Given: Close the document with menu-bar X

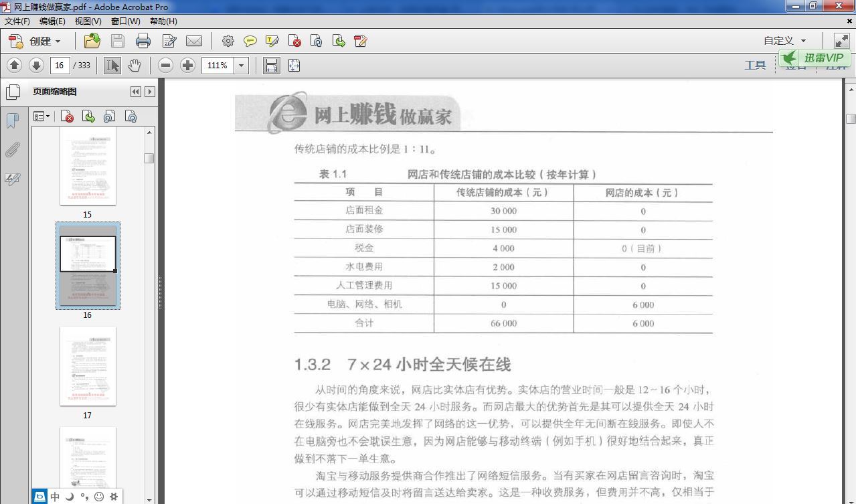Looking at the screenshot, I should click(849, 21).
